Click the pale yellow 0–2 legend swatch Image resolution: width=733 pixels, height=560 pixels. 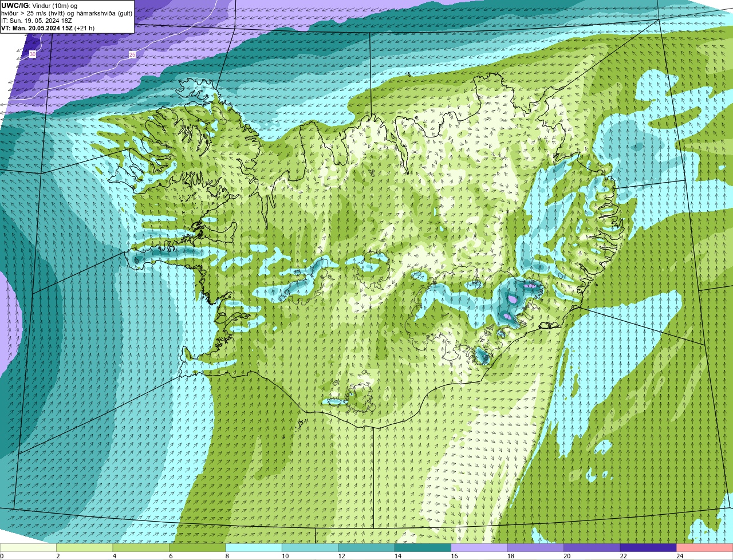[x=29, y=548]
